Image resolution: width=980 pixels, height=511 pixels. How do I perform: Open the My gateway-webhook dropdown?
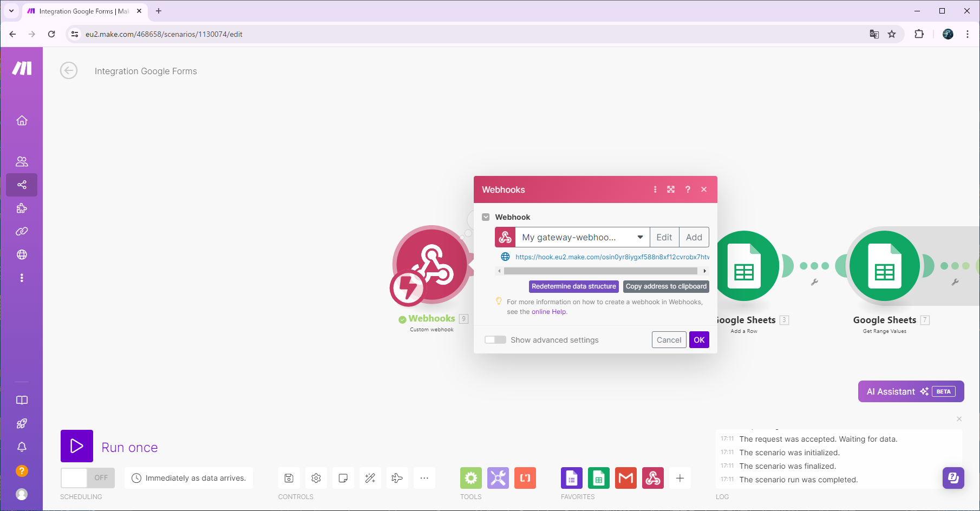pyautogui.click(x=583, y=237)
